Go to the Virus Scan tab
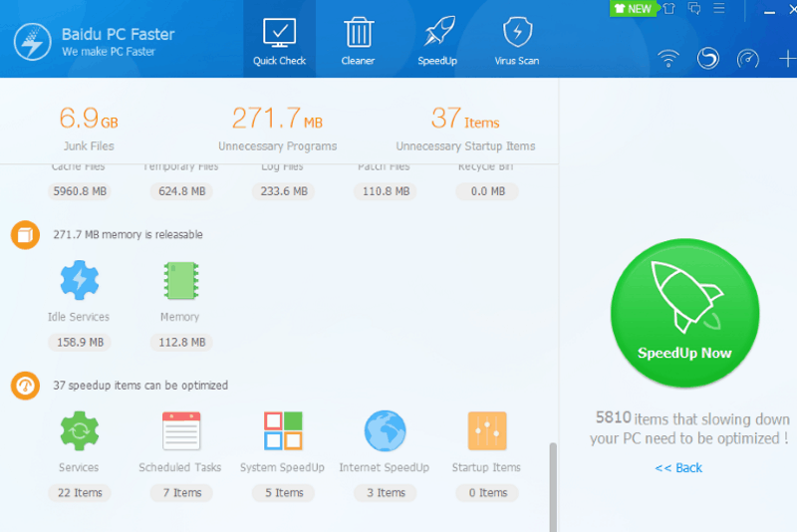This screenshot has height=532, width=797. pyautogui.click(x=517, y=39)
